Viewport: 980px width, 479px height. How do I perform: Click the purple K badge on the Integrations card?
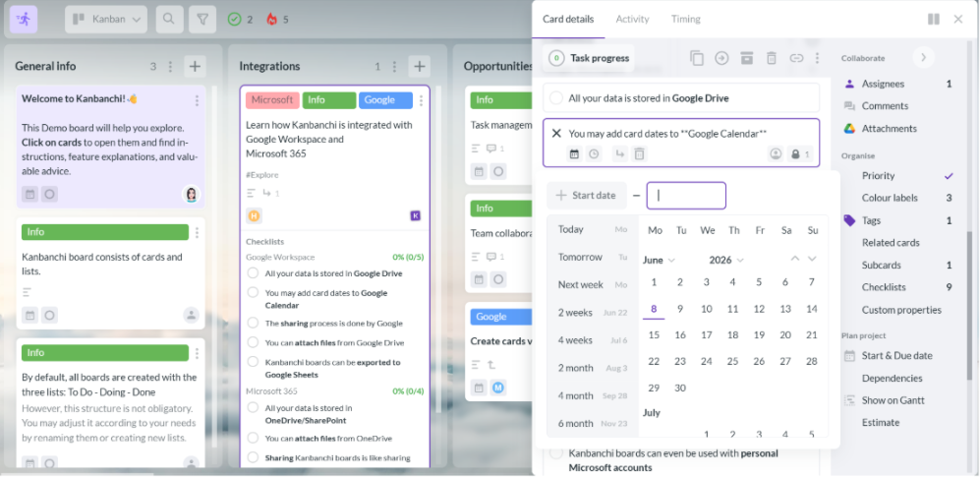[x=416, y=215]
